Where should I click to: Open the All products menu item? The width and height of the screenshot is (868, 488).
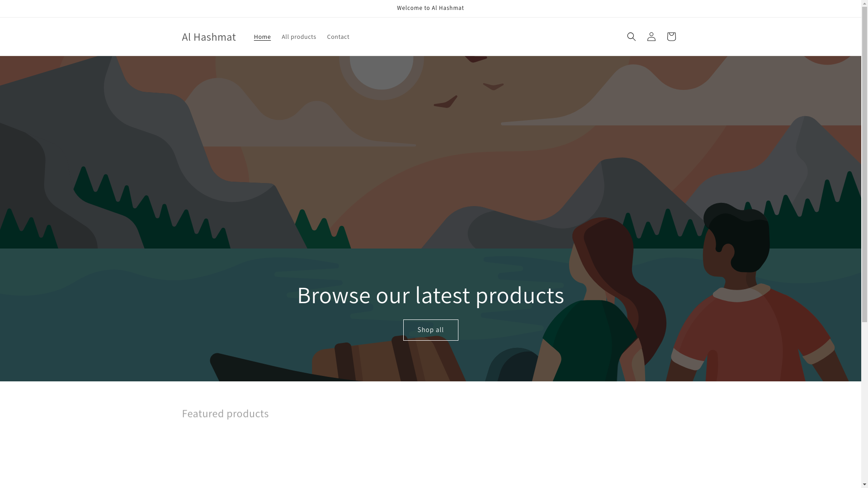pyautogui.click(x=298, y=37)
